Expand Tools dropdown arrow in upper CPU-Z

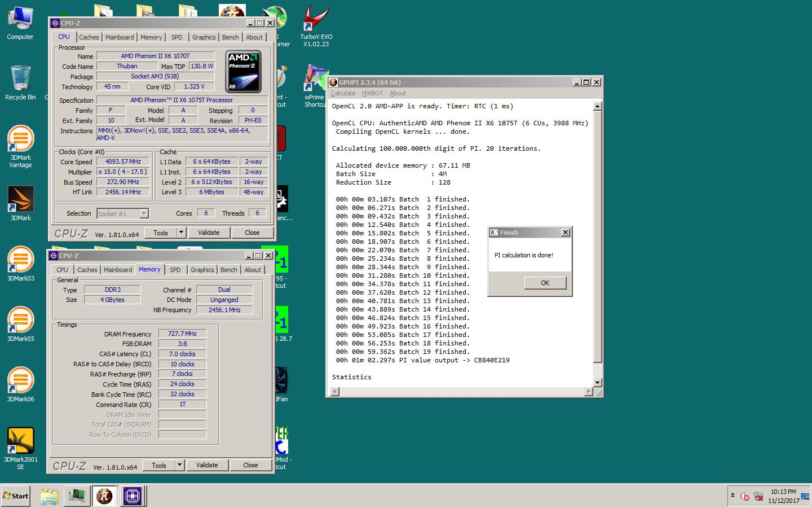[181, 233]
